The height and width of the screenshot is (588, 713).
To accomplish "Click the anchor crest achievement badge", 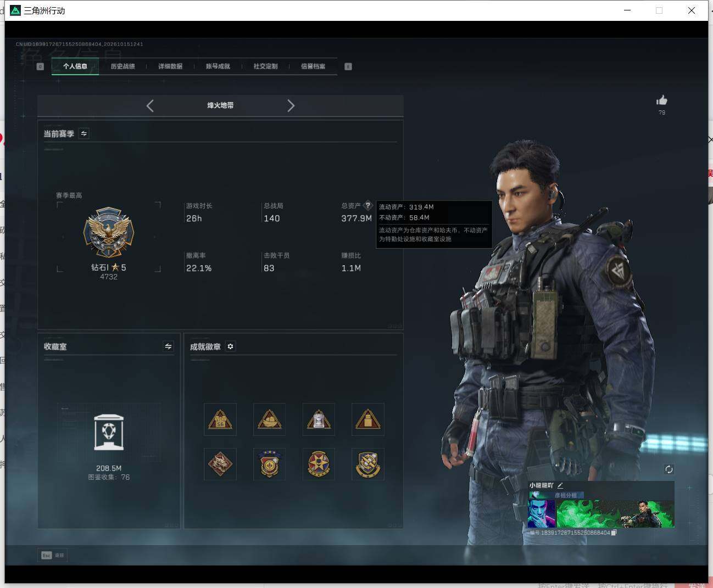I will tap(368, 464).
